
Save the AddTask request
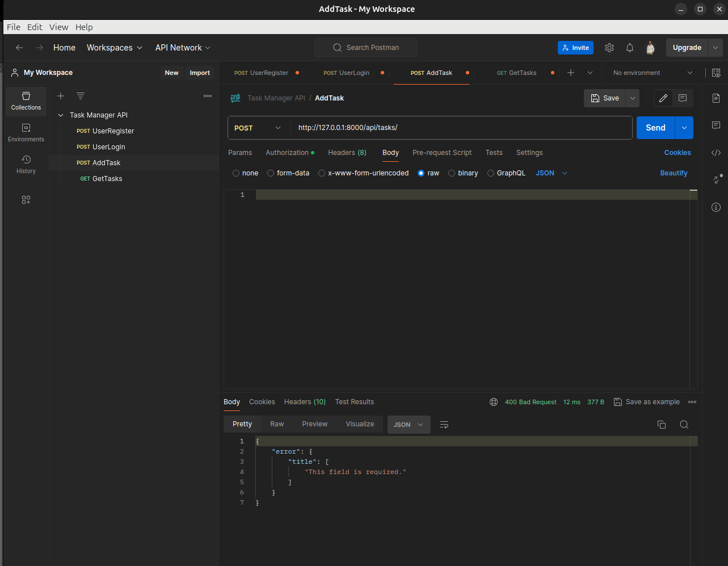(605, 98)
